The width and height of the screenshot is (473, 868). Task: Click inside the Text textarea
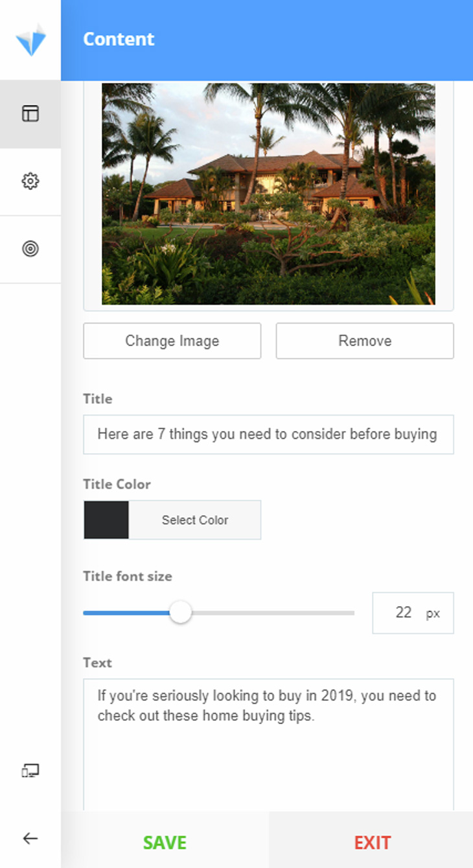(268, 744)
